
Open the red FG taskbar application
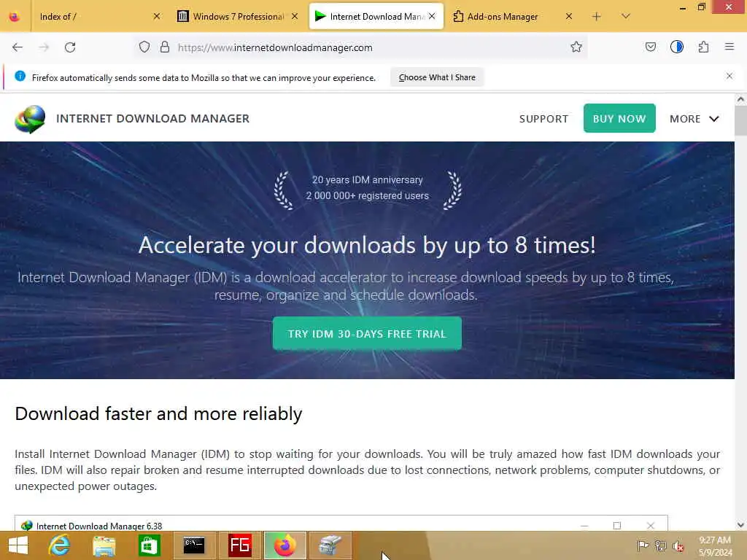click(x=239, y=545)
